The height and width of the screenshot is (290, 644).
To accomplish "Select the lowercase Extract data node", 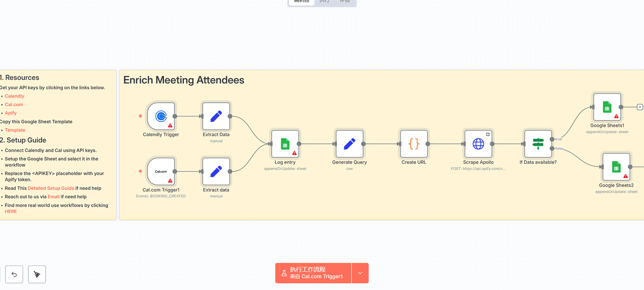I will (216, 171).
